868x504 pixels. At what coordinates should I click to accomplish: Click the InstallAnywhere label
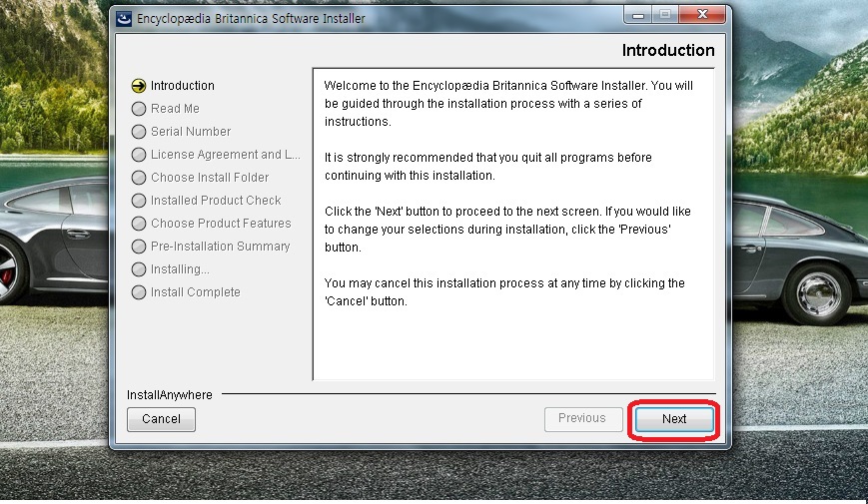pos(170,395)
